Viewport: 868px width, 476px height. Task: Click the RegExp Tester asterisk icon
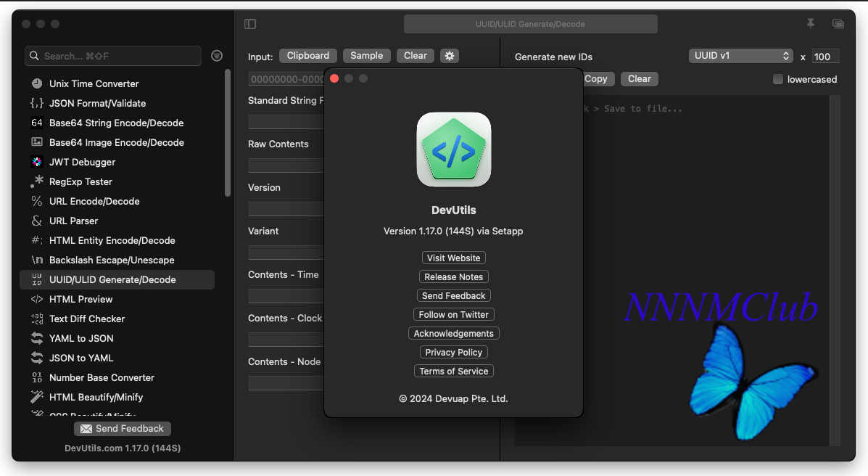[x=37, y=181]
